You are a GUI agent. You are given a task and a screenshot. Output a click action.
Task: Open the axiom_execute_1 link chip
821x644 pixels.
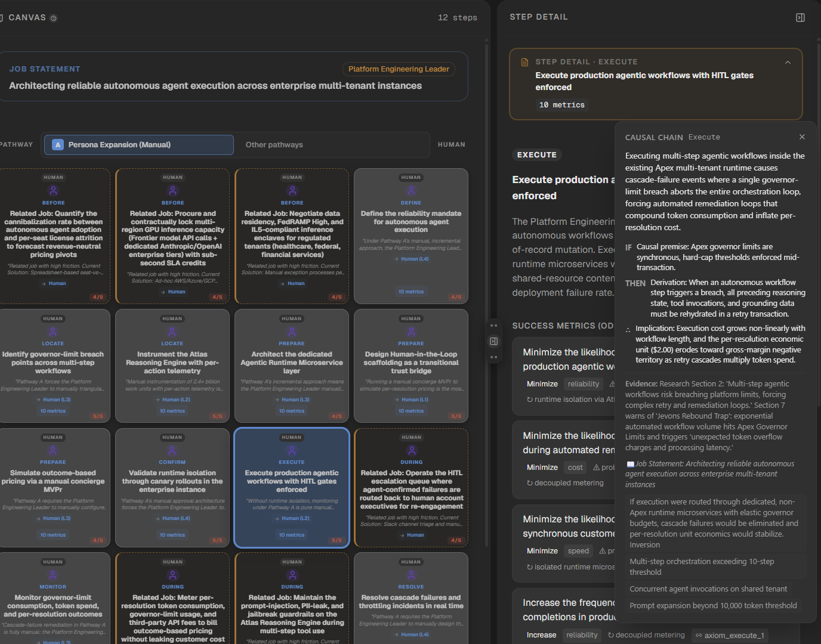[x=730, y=636]
